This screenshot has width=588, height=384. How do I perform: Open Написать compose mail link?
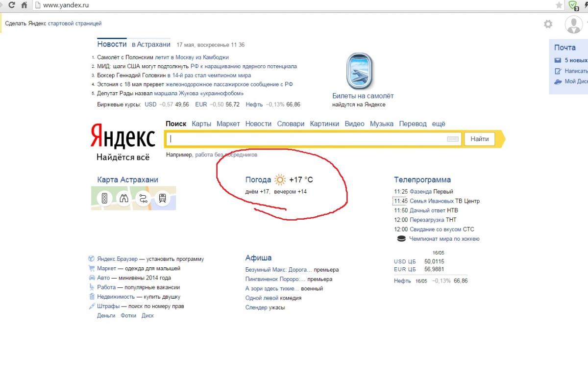pyautogui.click(x=576, y=71)
